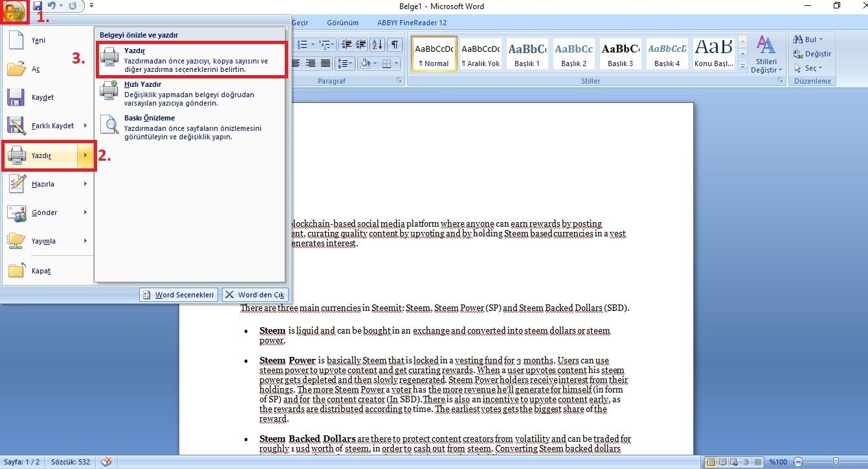Apply the Aralık Yok style
Screen dimensions: 868x469
point(481,54)
